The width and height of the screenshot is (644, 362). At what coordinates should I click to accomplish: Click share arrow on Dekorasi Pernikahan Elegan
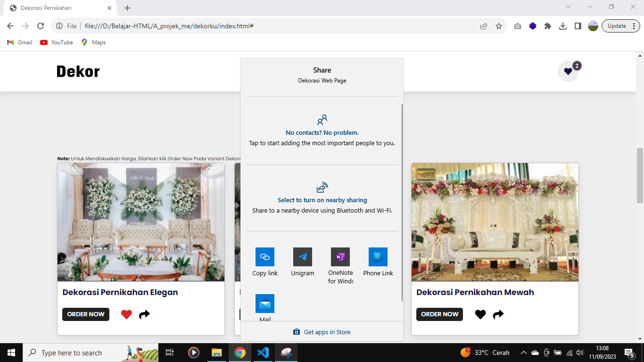(x=144, y=314)
